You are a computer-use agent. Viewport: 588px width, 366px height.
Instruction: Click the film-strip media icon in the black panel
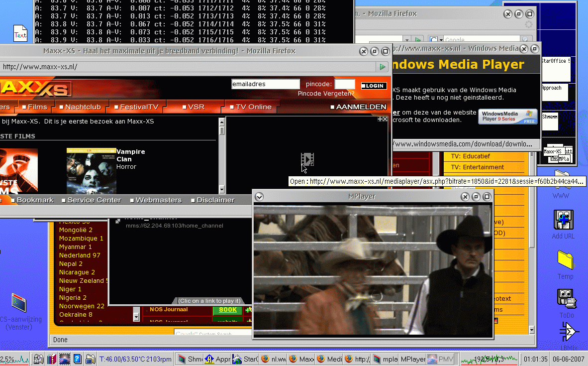coord(307,159)
